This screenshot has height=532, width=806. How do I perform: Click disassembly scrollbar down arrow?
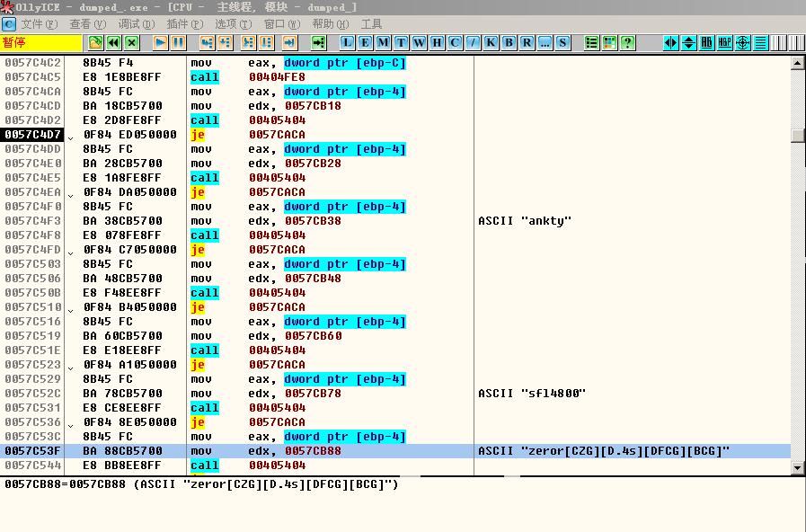797,468
